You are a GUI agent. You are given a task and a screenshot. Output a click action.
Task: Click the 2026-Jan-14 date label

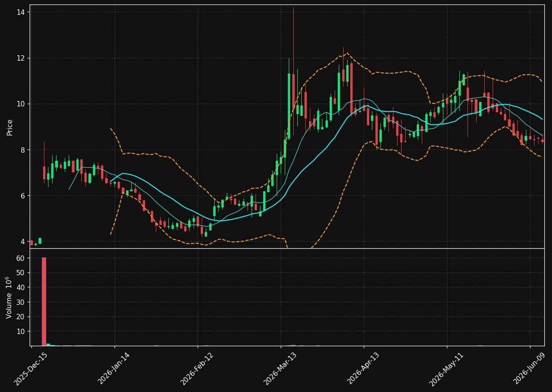[114, 369]
